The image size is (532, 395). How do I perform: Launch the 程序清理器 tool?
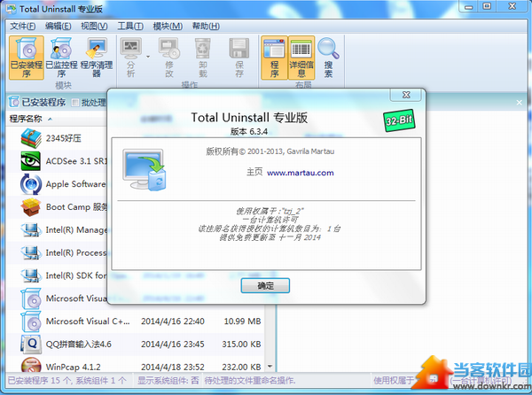[97, 58]
